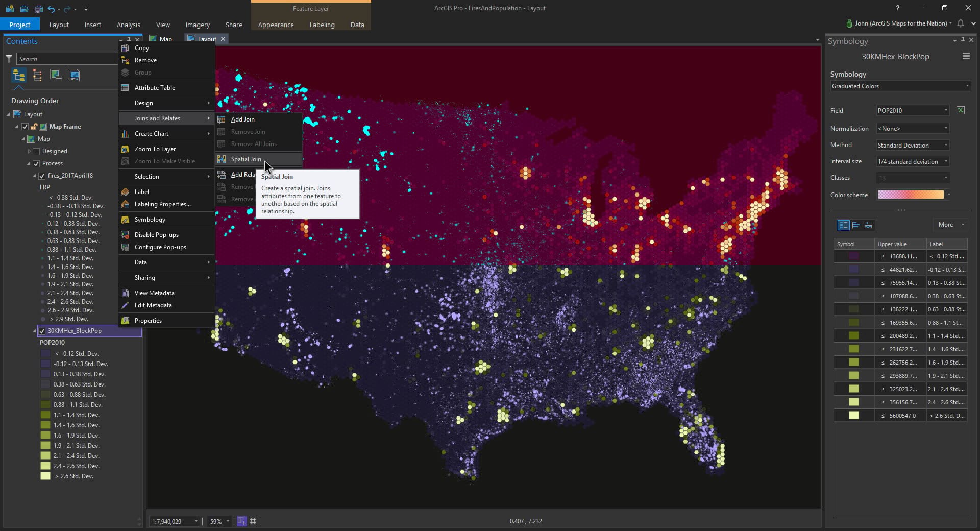
Task: Toggle fires_2017April18 layer visibility checkbox
Action: [x=42, y=176]
